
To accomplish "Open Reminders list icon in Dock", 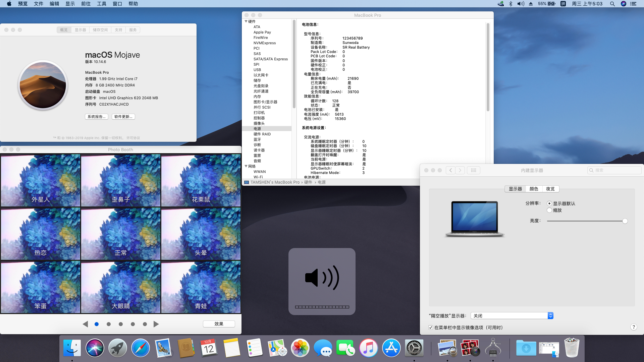I will pyautogui.click(x=254, y=348).
